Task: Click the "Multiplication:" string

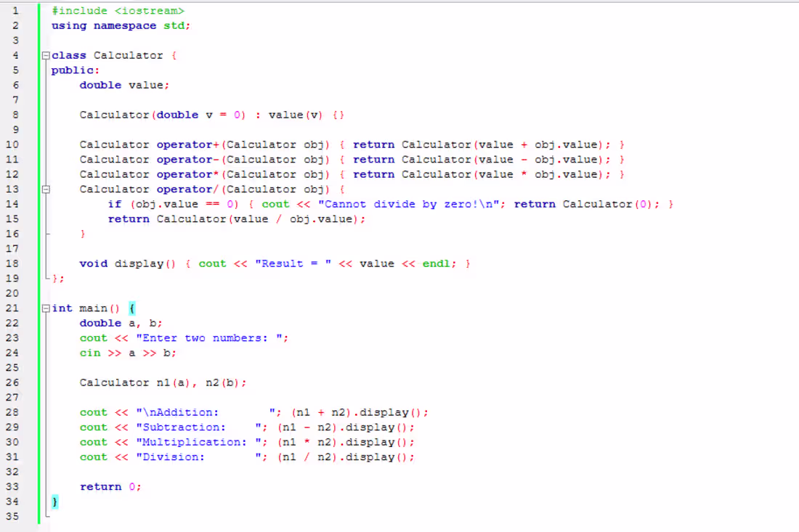Action: point(199,443)
